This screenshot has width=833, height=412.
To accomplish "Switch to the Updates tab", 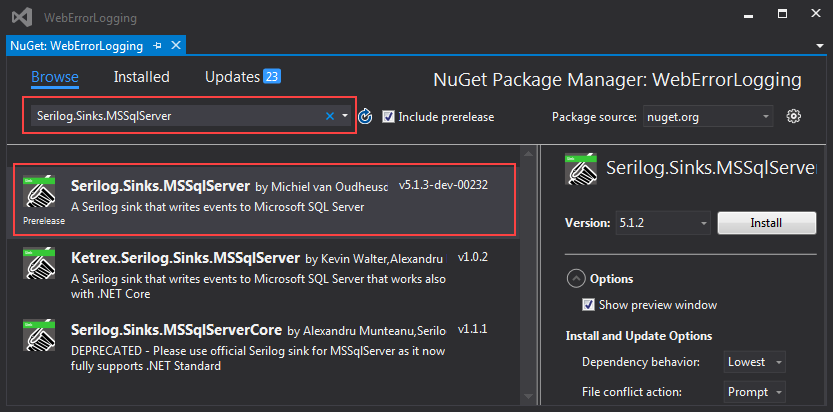I will pos(232,77).
